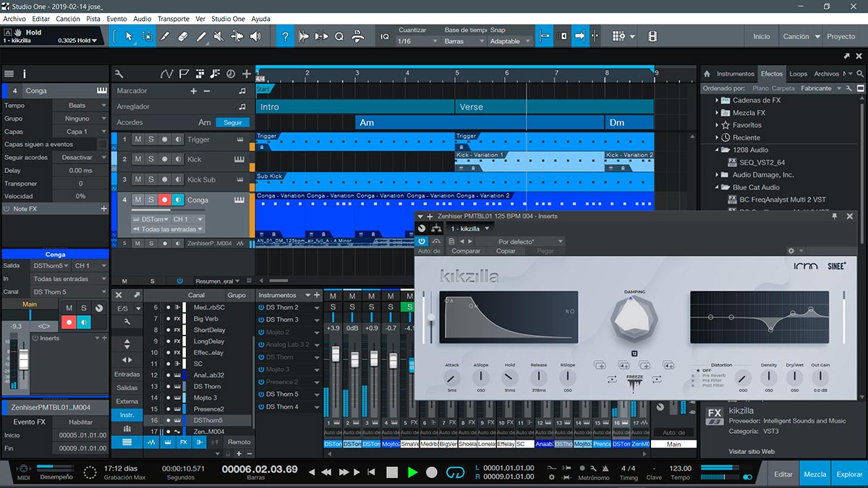Select the DSThorn5 row in the instrument list

[198, 420]
